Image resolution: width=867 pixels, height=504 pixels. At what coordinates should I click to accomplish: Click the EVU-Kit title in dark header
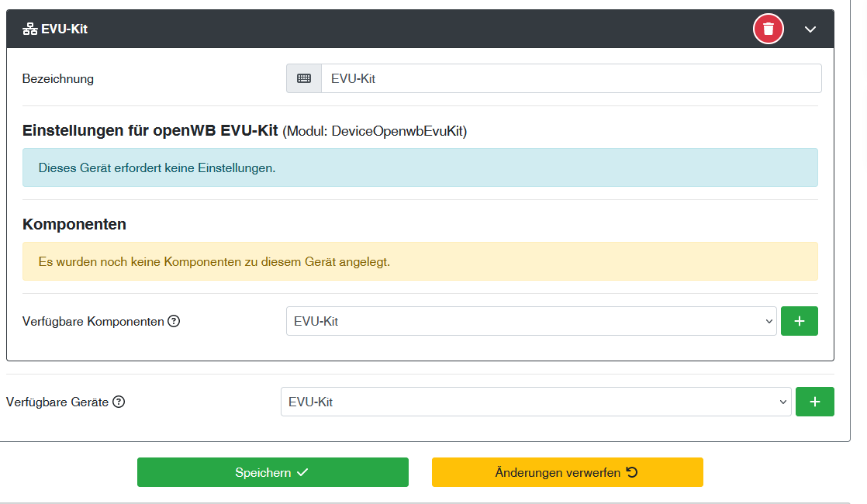coord(64,29)
